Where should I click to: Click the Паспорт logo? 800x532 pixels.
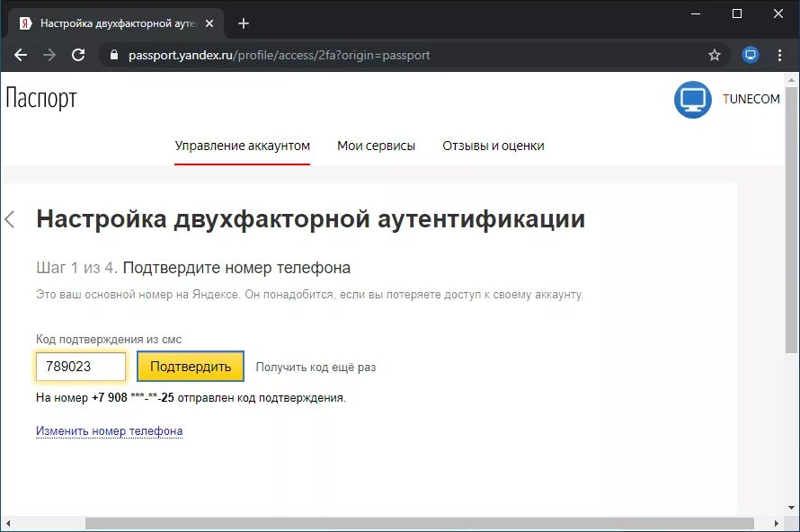[x=41, y=98]
